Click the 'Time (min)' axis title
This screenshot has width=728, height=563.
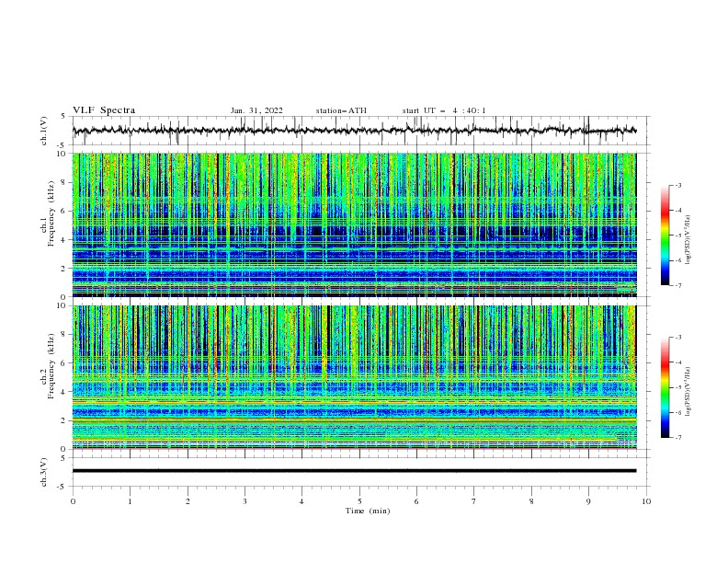[x=368, y=511]
